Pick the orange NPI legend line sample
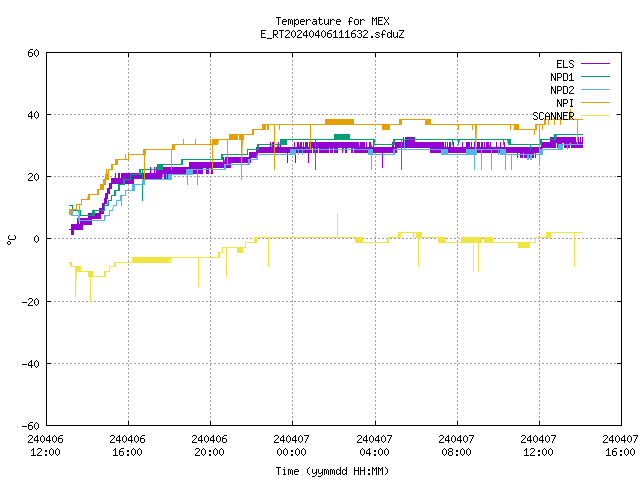640x480 pixels. (595, 103)
